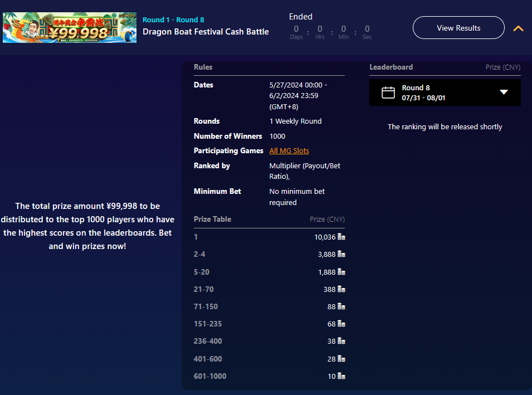Click coin icon in the 601-1000 row
The width and height of the screenshot is (532, 395).
click(x=341, y=377)
